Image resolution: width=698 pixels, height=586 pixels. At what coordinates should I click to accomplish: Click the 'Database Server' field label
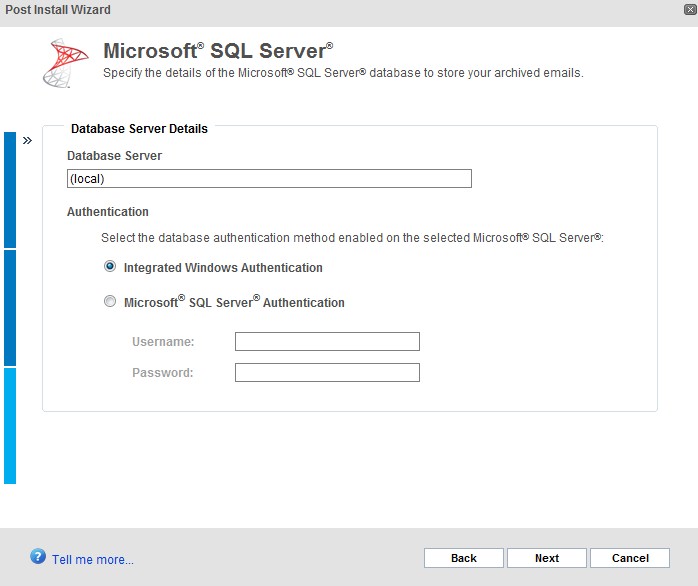[x=114, y=156]
